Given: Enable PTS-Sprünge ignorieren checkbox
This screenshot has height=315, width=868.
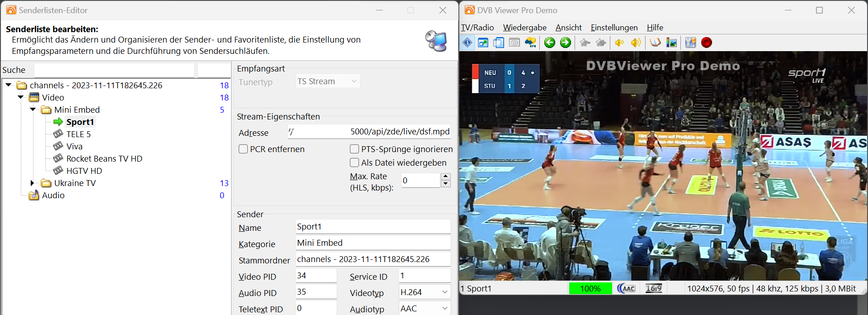Looking at the screenshot, I should (x=354, y=149).
